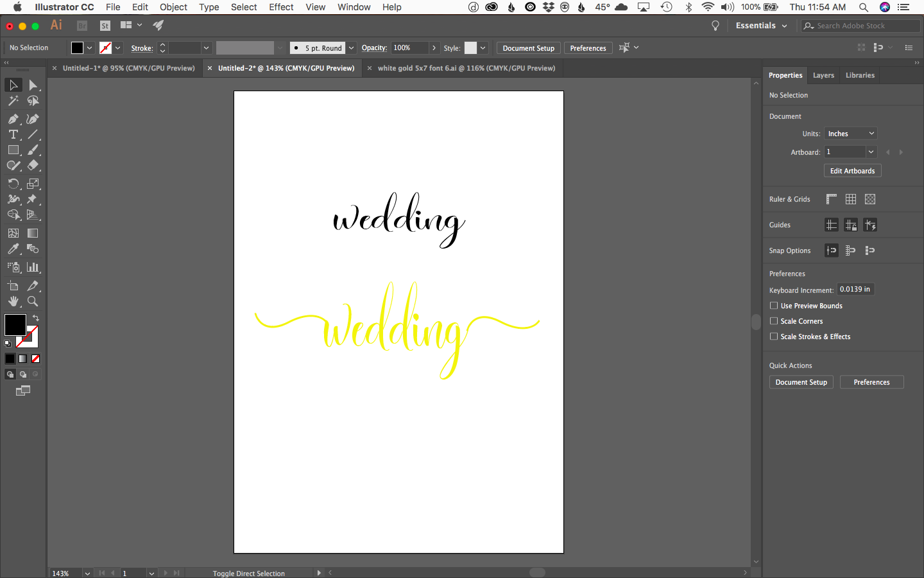Select the Eyedropper tool
924x578 pixels.
click(13, 249)
